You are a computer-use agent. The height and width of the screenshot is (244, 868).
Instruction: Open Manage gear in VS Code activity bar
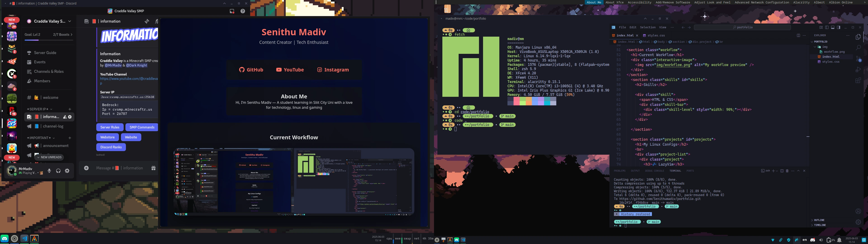click(x=858, y=222)
